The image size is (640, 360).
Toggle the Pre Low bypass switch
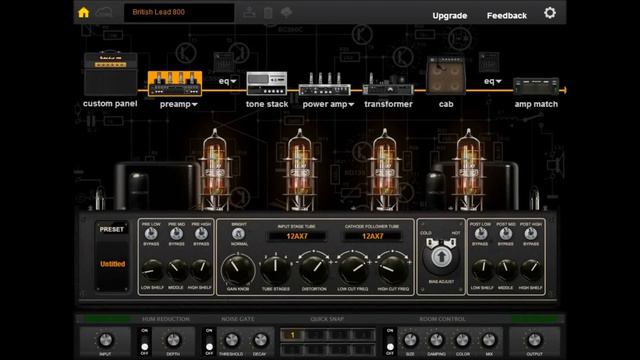tap(151, 234)
